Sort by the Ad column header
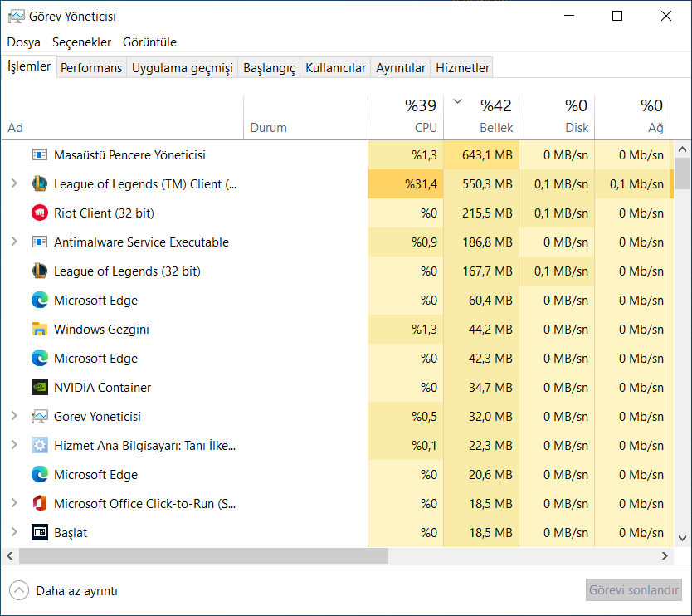This screenshot has height=616, width=692. pyautogui.click(x=123, y=117)
